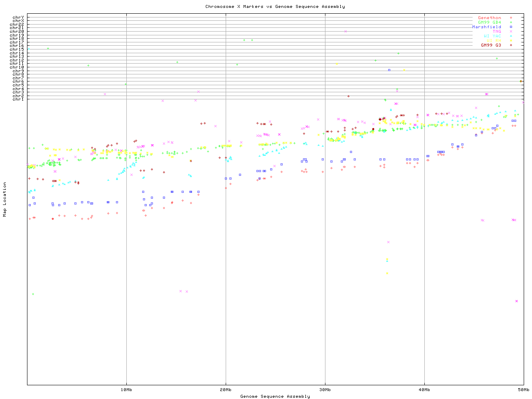Click the Map Location vertical axis title
This screenshot has height=399, width=532.
[x=5, y=199]
